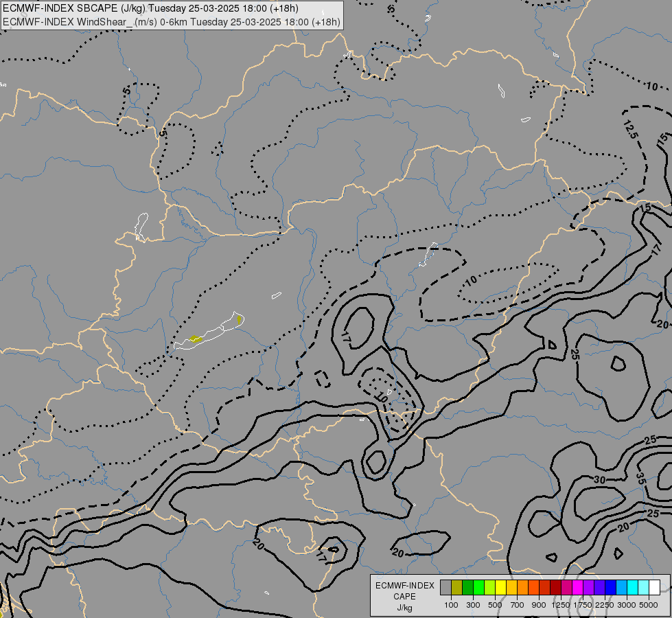This screenshot has width=672, height=618.
Task: Click the 3000 value under the legend
Action: click(x=627, y=605)
